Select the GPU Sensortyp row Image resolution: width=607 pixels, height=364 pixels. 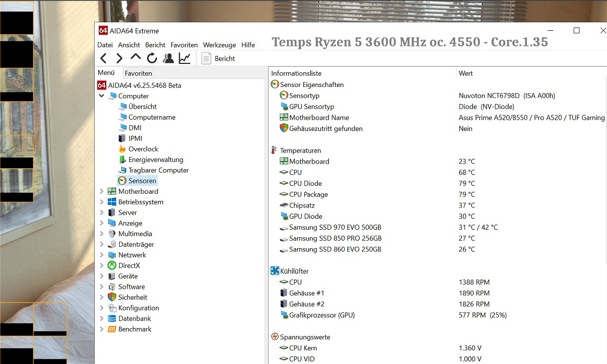437,106
